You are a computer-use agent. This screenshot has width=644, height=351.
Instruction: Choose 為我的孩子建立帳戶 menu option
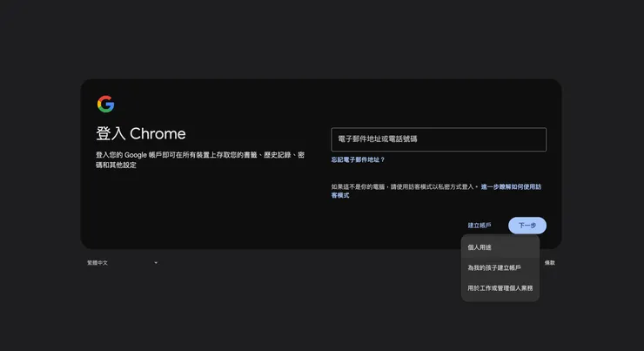click(x=500, y=267)
